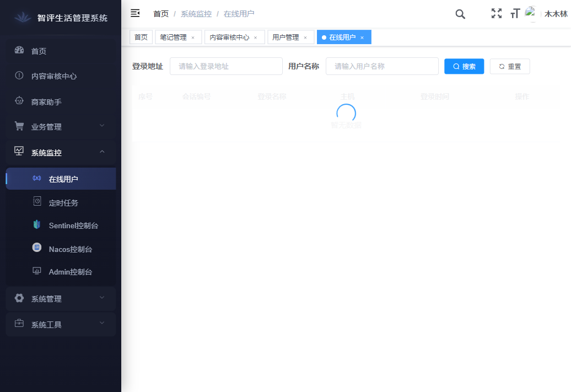The height and width of the screenshot is (392, 571).
Task: Open the font size adjustment icon
Action: coord(515,13)
